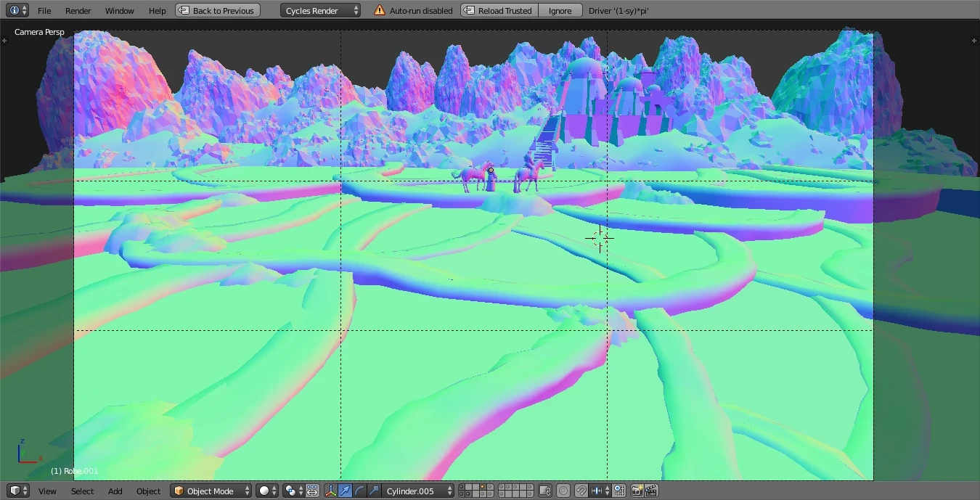Click the Driver '(1-sy)*pi' text
980x500 pixels.
coord(618,11)
